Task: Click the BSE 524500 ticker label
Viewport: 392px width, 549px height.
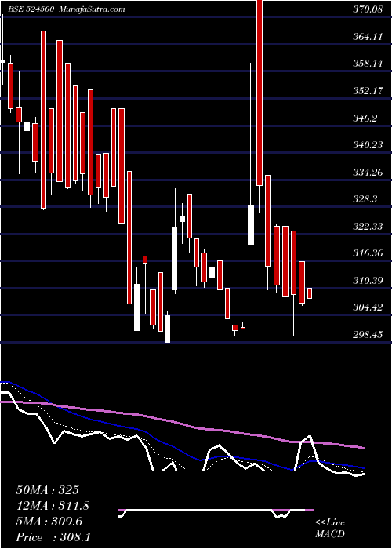Action: pyautogui.click(x=31, y=9)
